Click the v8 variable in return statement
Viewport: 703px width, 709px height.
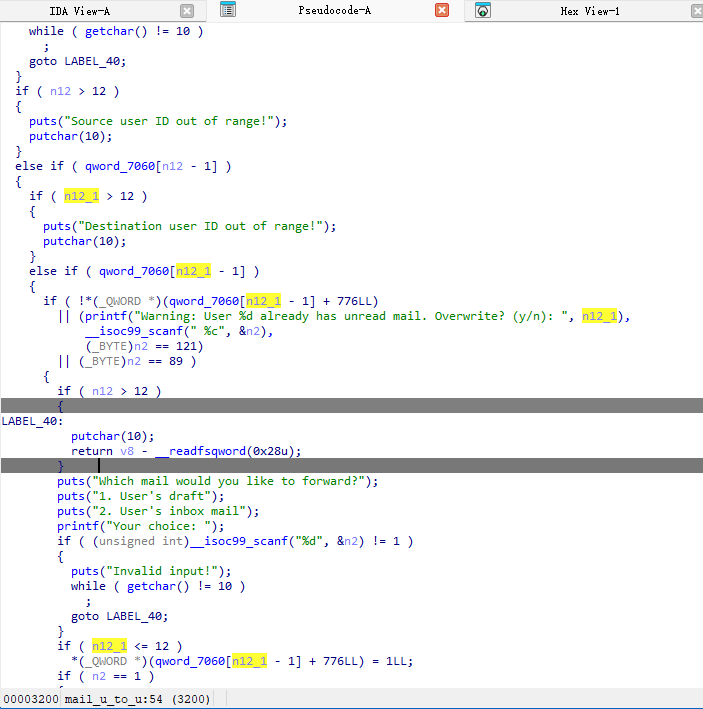coord(127,451)
